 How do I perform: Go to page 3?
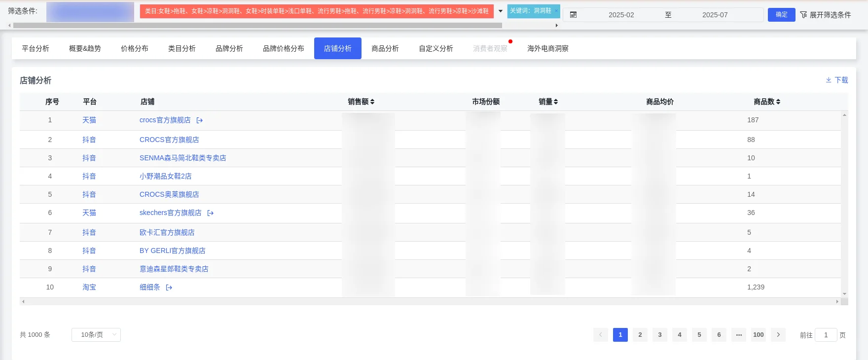coord(660,335)
